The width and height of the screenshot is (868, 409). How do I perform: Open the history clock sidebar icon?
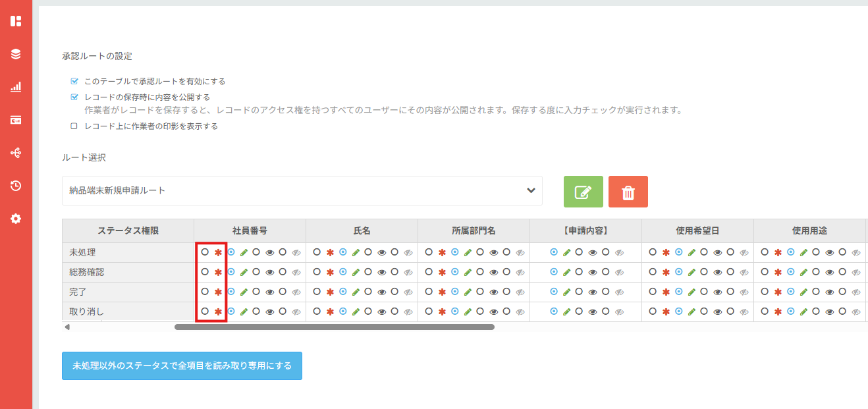16,186
